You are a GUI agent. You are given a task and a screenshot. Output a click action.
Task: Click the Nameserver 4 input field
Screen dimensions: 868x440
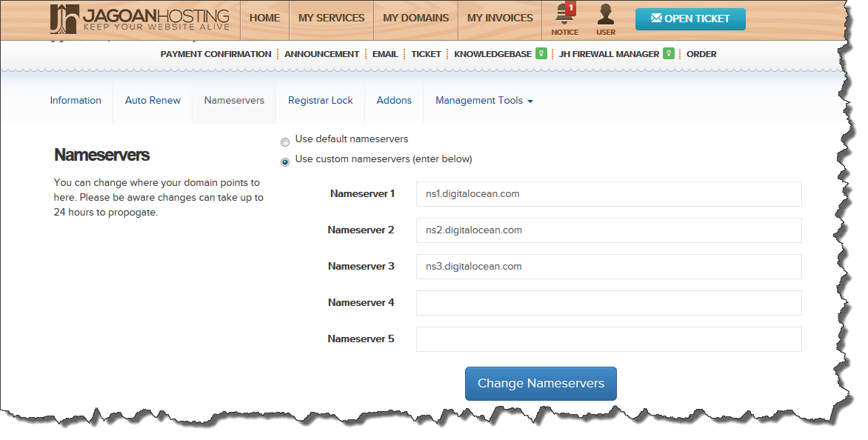tap(608, 303)
